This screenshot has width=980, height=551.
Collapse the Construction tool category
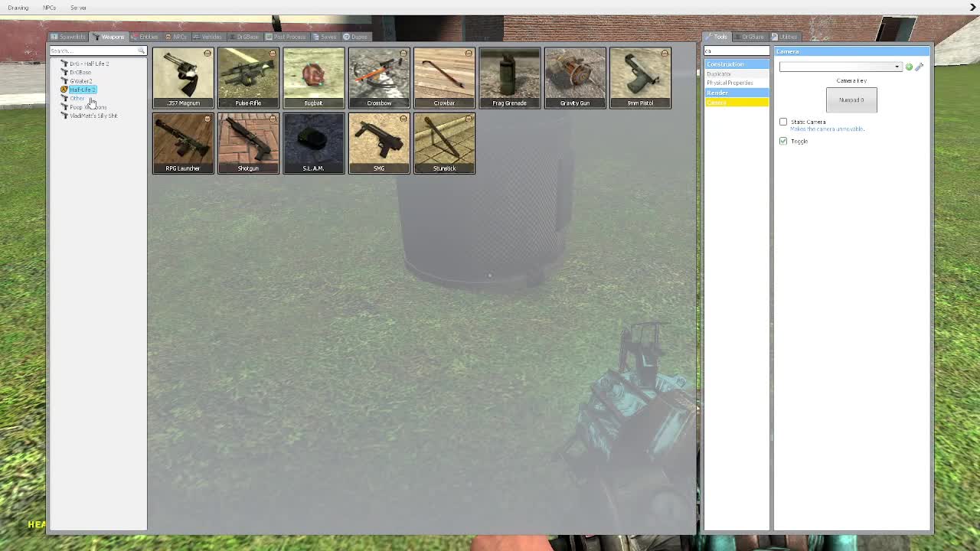pos(736,64)
